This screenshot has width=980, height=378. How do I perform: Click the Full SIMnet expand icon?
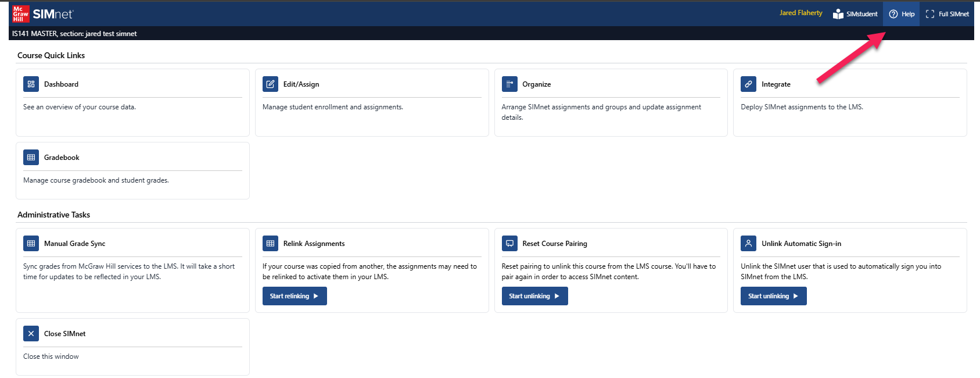[x=930, y=14]
